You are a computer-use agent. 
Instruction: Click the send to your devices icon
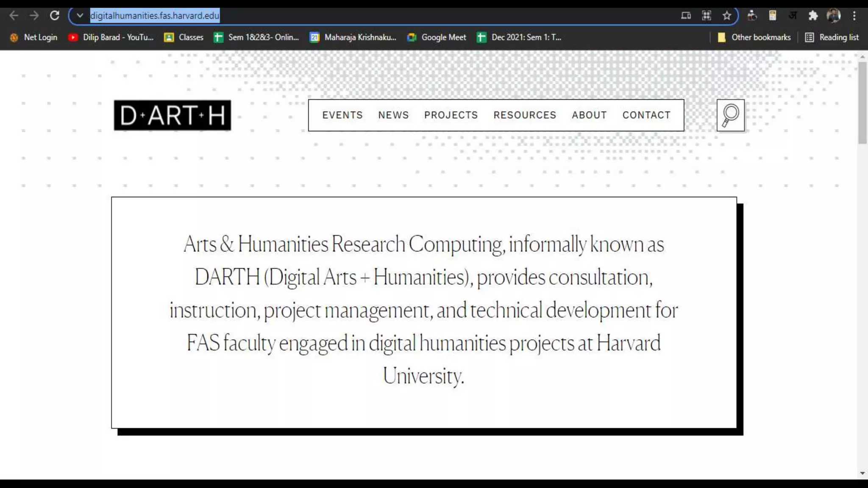point(686,16)
